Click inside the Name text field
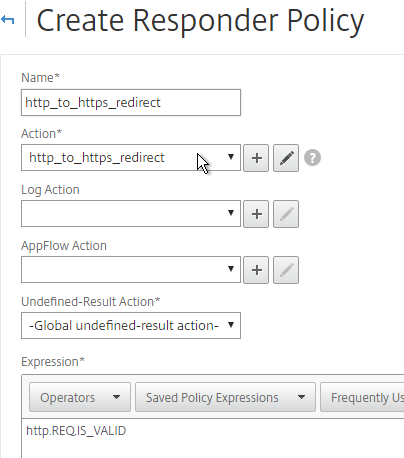Image resolution: width=404 pixels, height=458 pixels. click(131, 102)
